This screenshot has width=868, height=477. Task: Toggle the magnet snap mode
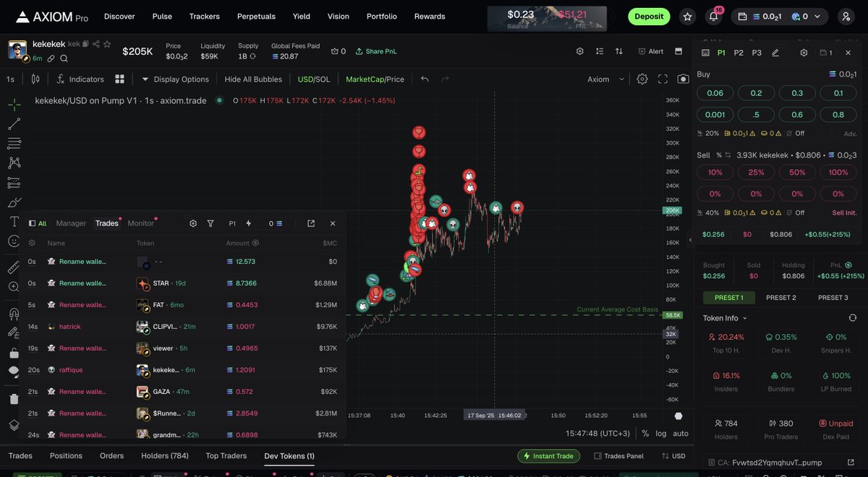click(14, 314)
